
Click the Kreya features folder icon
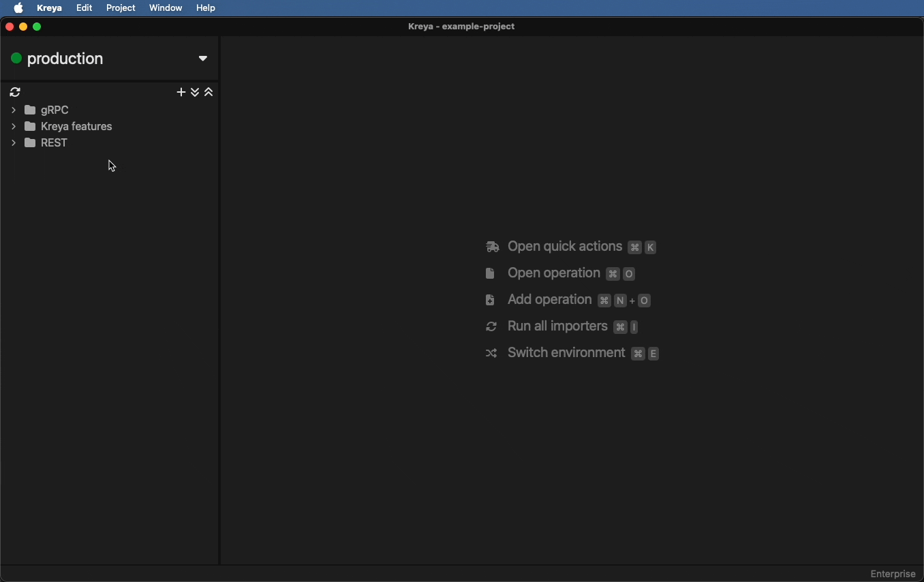click(x=31, y=127)
